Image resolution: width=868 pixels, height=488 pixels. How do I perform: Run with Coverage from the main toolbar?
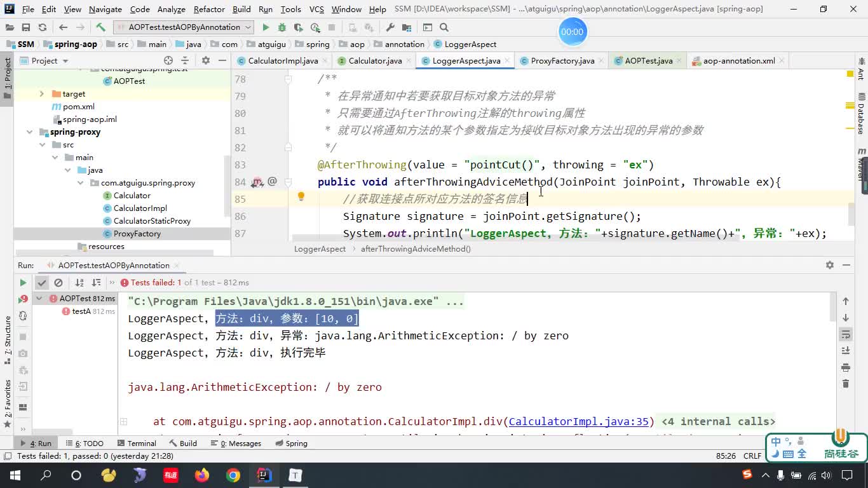click(299, 27)
